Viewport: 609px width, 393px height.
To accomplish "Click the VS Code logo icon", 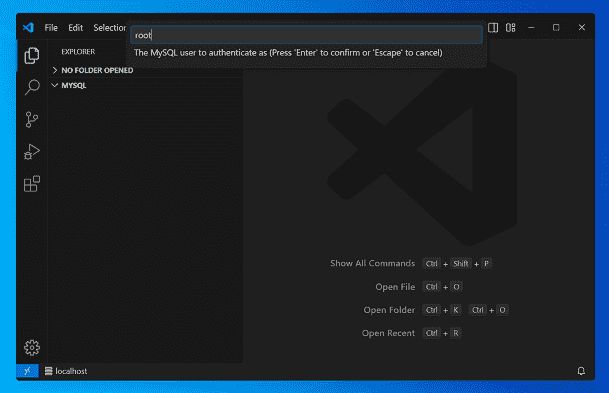I will 28,28.
